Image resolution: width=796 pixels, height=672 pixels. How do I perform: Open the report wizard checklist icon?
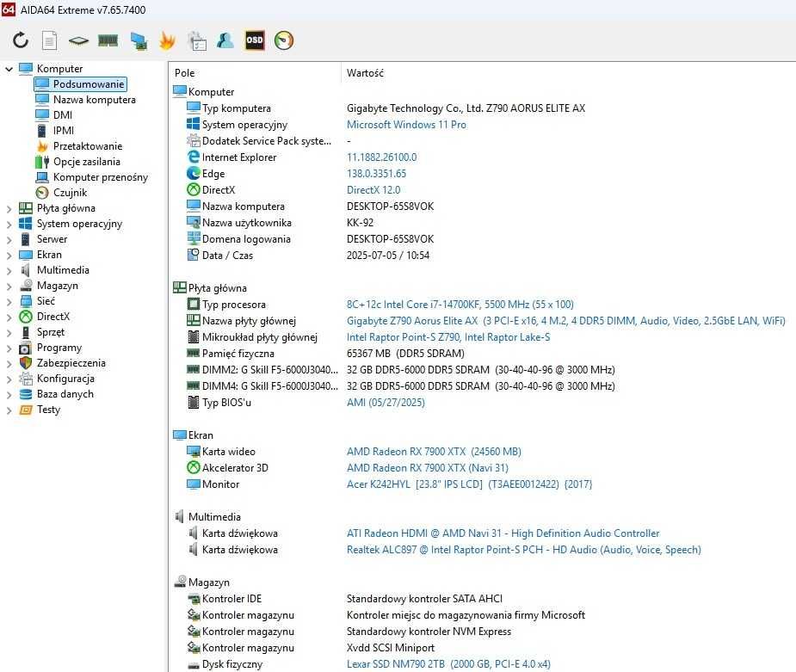pyautogui.click(x=197, y=40)
